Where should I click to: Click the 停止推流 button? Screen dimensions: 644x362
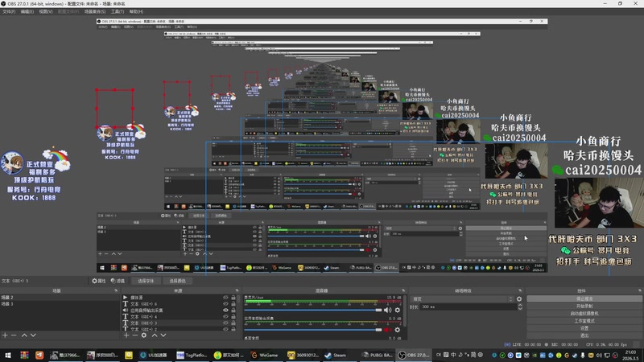pos(584,298)
